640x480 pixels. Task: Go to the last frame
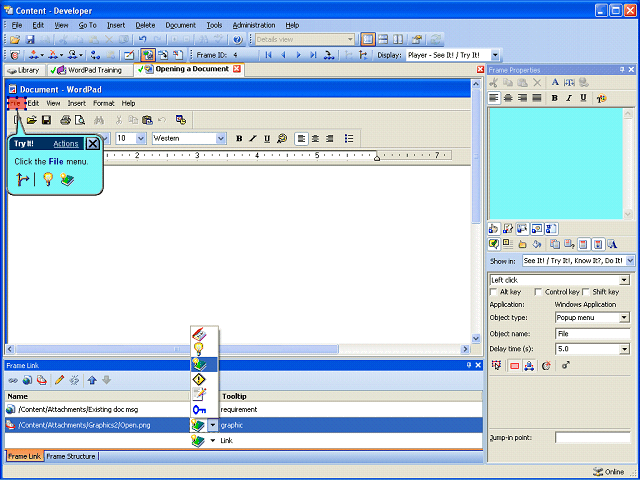(x=313, y=55)
